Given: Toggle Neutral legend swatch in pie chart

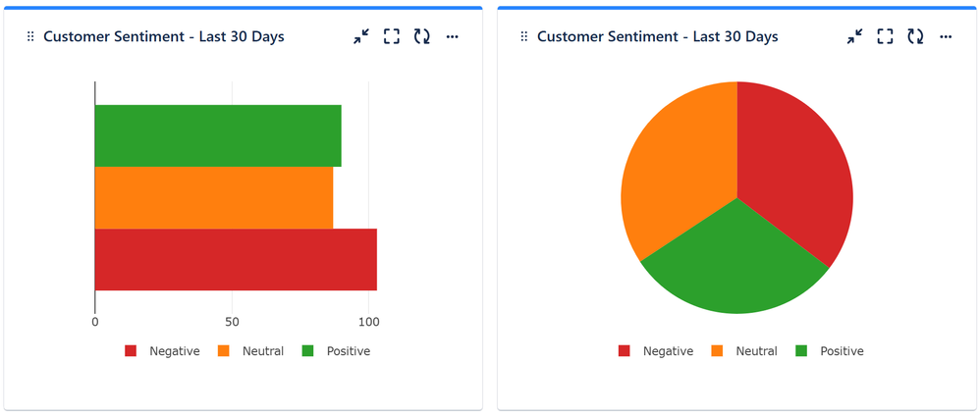Looking at the screenshot, I should (x=718, y=351).
